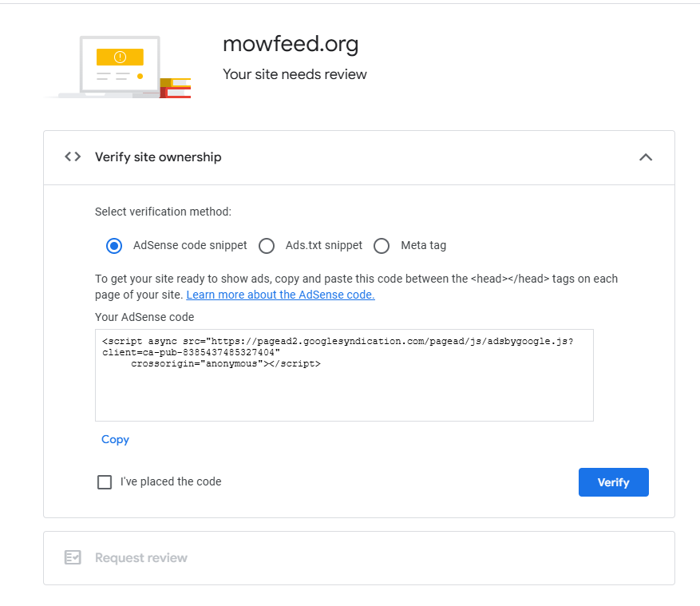Image resolution: width=700 pixels, height=606 pixels.
Task: Open Learn more about the AdSense code
Action: pyautogui.click(x=280, y=295)
